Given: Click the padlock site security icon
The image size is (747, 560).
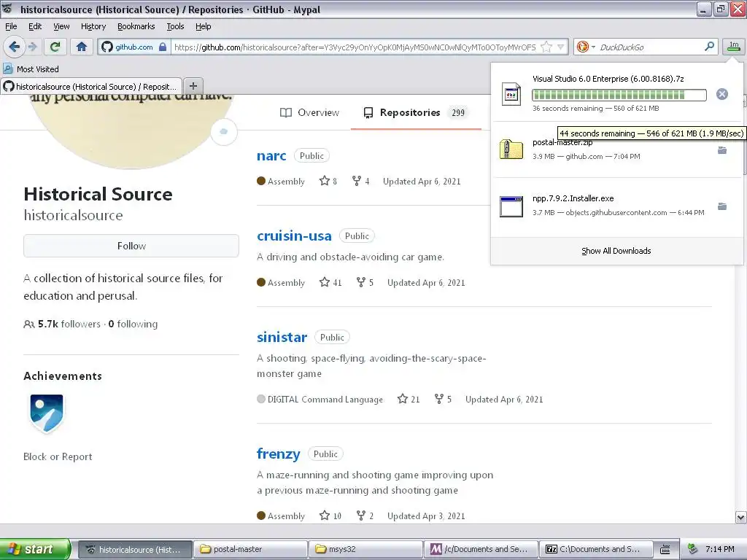Looking at the screenshot, I should 163,47.
